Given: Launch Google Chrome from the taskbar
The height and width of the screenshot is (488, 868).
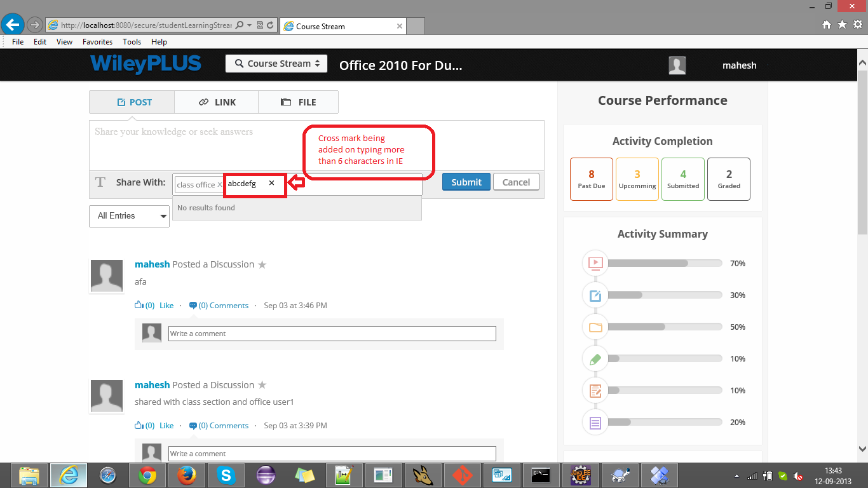Looking at the screenshot, I should 147,475.
